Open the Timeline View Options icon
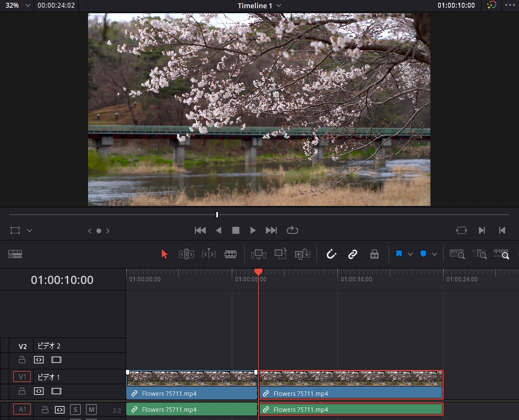 point(15,254)
